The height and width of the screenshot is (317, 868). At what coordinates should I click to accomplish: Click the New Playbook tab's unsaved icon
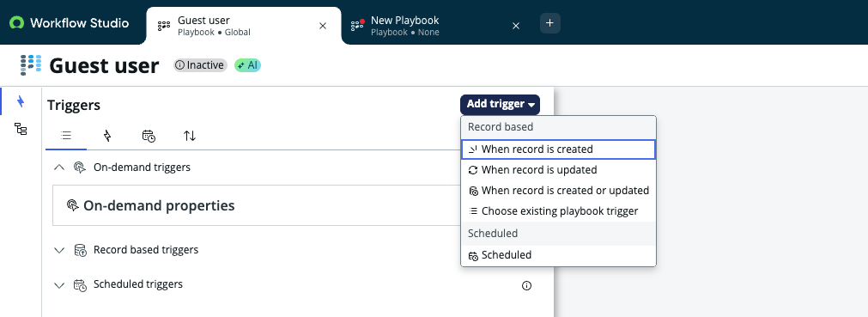pyautogui.click(x=358, y=25)
